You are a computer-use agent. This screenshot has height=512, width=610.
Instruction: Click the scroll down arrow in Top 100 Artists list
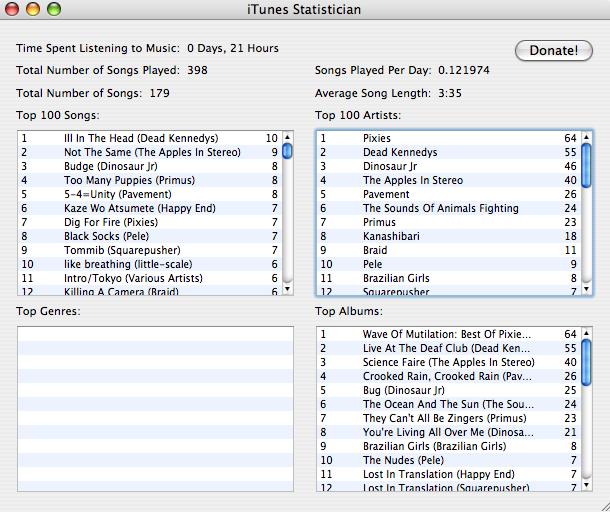click(586, 289)
